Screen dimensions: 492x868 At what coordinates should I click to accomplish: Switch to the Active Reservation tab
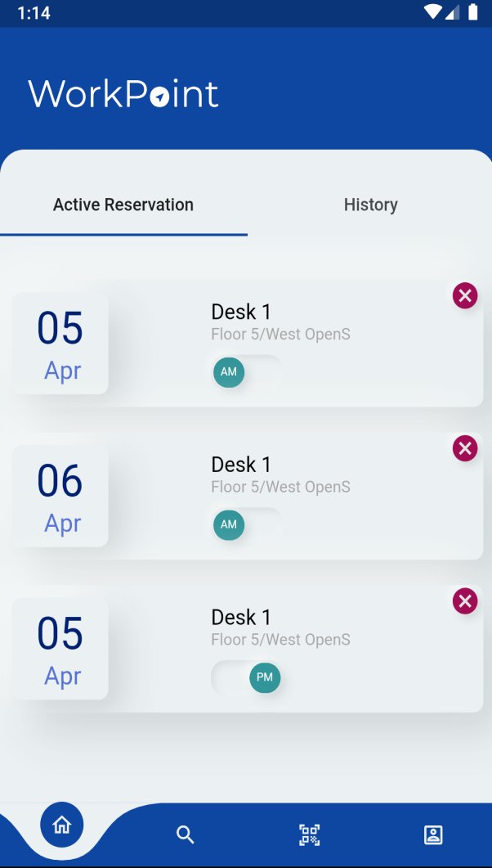(x=123, y=205)
